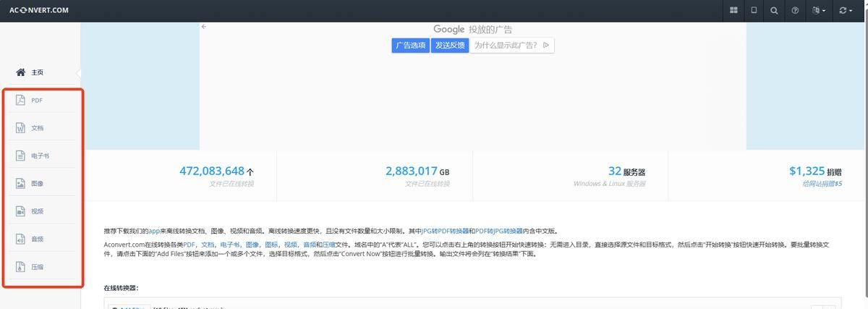Click the 文档 link in the paragraph
Viewport: 868px width, 309px height.
pos(207,245)
